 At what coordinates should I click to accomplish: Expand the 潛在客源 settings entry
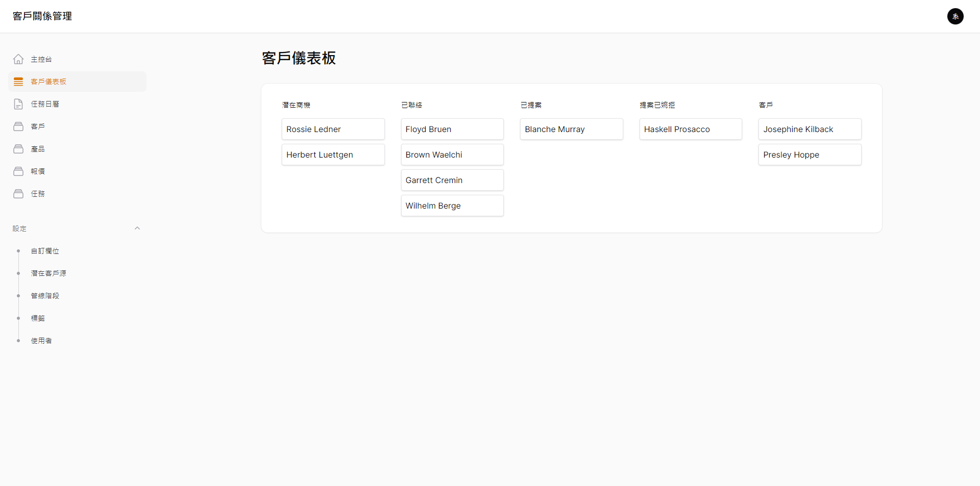tap(48, 273)
